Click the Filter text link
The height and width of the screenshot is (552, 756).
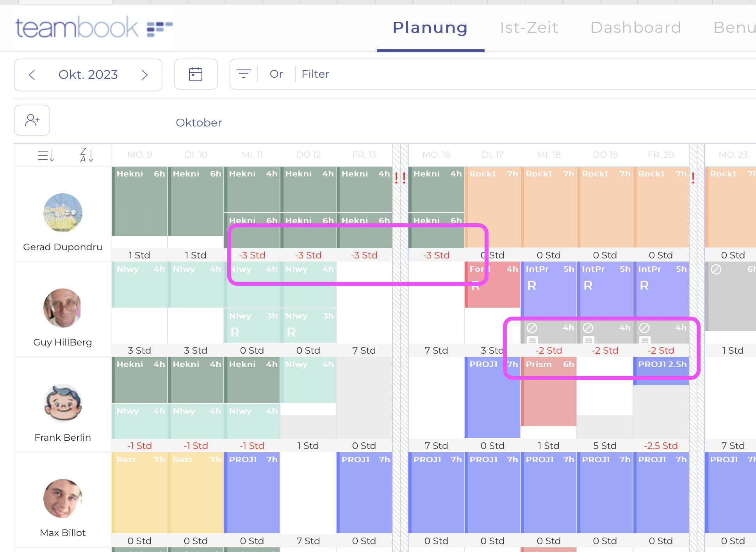pos(315,74)
